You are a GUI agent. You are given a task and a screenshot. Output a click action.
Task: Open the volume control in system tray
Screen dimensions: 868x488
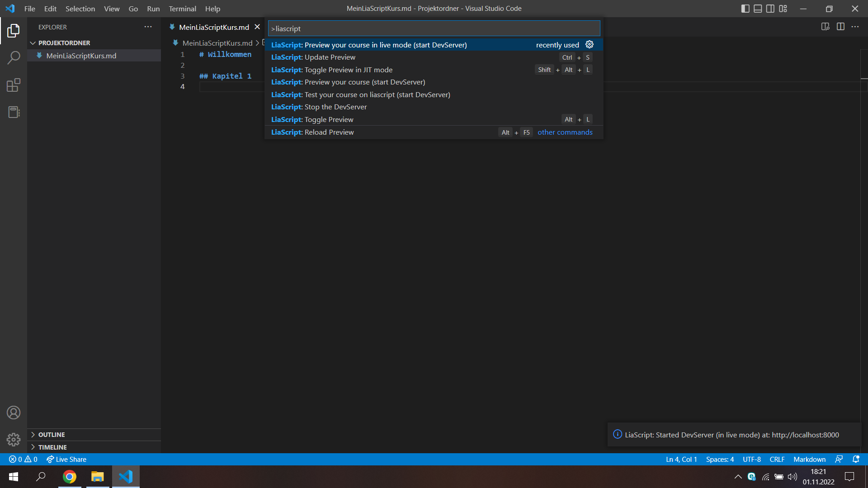[x=792, y=477]
